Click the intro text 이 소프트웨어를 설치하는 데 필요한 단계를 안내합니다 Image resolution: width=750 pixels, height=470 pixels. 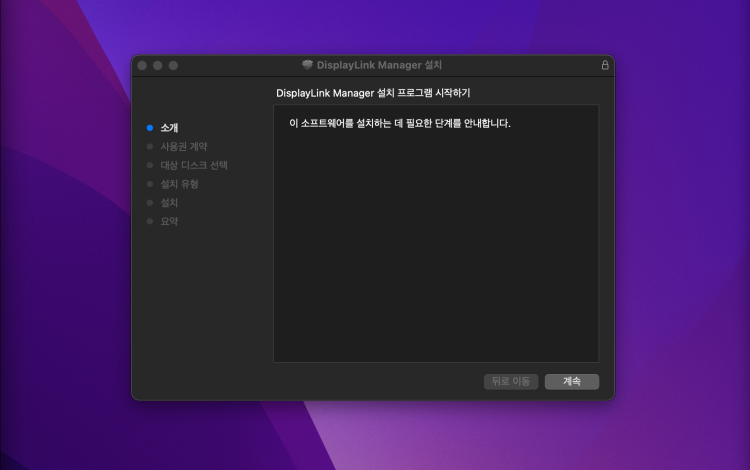pos(400,123)
